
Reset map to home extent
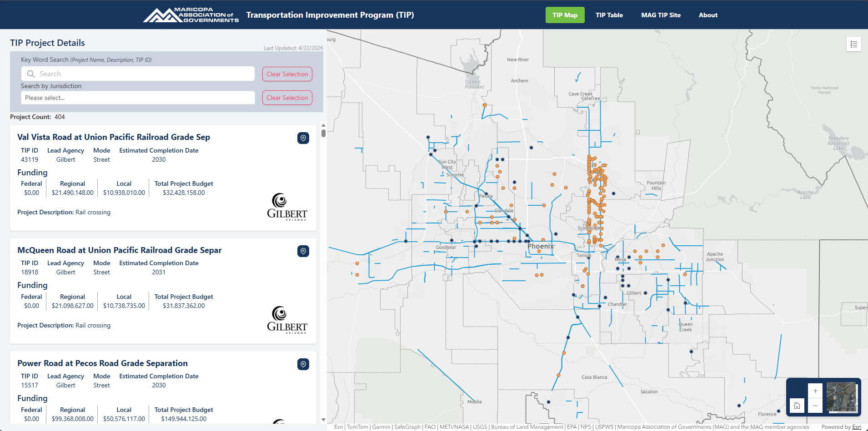797,406
